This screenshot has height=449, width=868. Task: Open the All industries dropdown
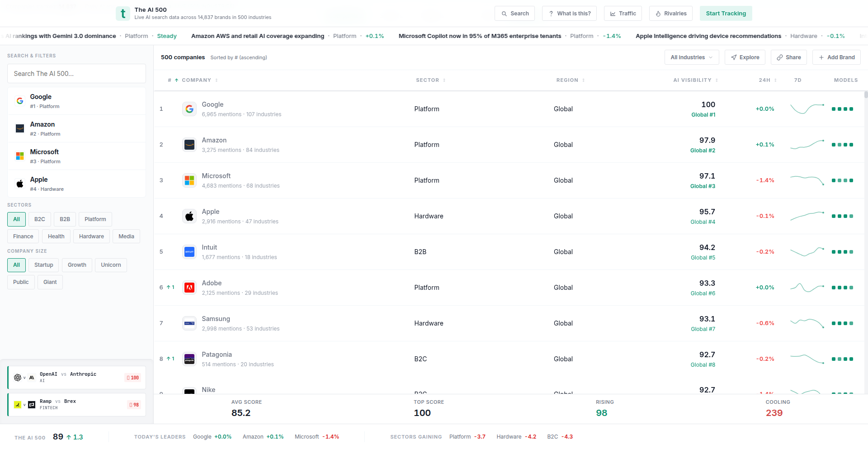pyautogui.click(x=691, y=57)
